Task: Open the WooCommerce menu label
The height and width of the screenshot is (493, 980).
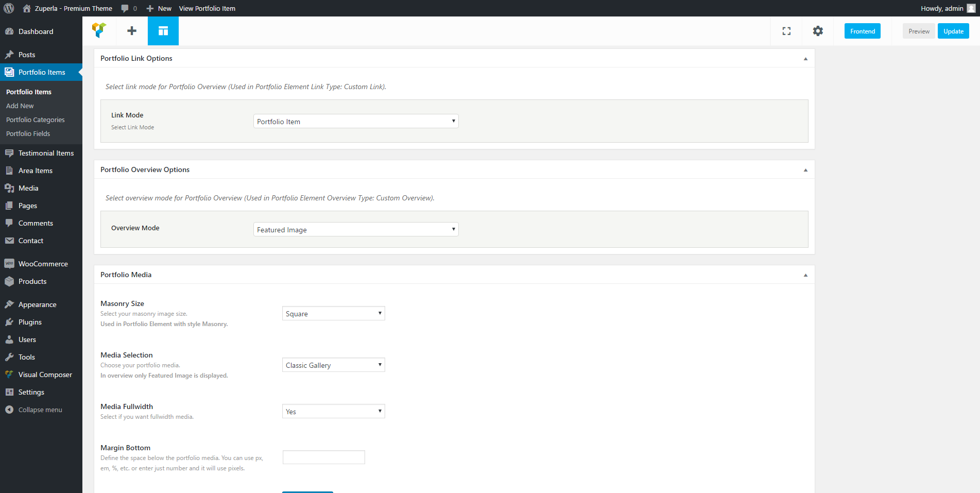Action: [x=43, y=264]
